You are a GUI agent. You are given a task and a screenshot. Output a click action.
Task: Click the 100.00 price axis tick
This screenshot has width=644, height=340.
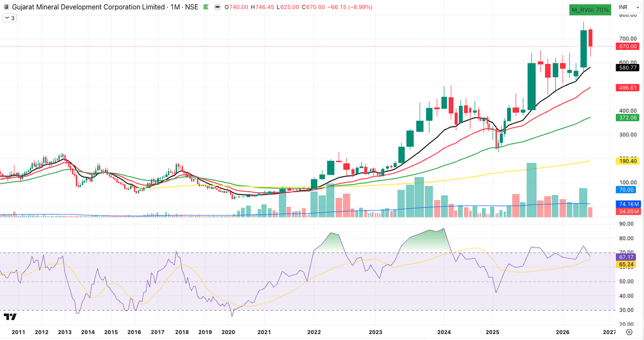[627, 183]
